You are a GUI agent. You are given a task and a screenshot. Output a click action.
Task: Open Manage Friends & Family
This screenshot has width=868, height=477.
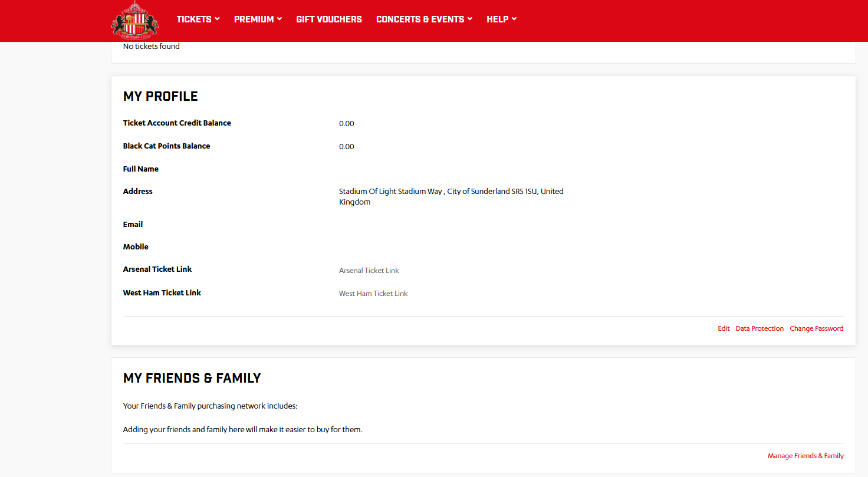[x=805, y=456]
